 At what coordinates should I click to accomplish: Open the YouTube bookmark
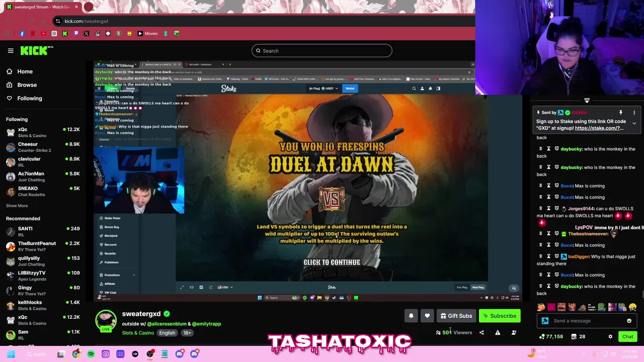coord(43,34)
